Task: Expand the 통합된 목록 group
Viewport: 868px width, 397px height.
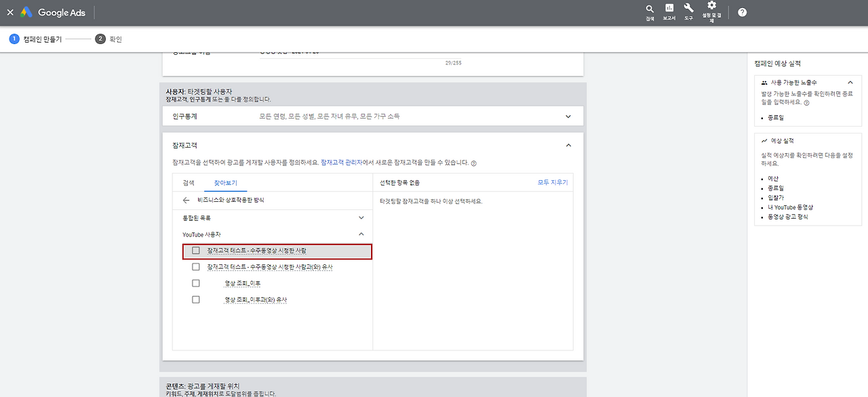Action: point(361,218)
